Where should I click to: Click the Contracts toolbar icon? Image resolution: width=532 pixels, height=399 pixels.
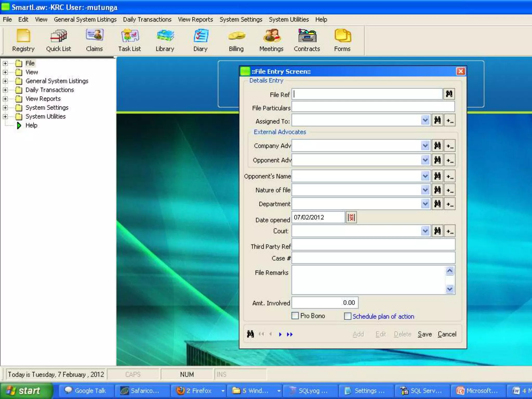point(307,40)
